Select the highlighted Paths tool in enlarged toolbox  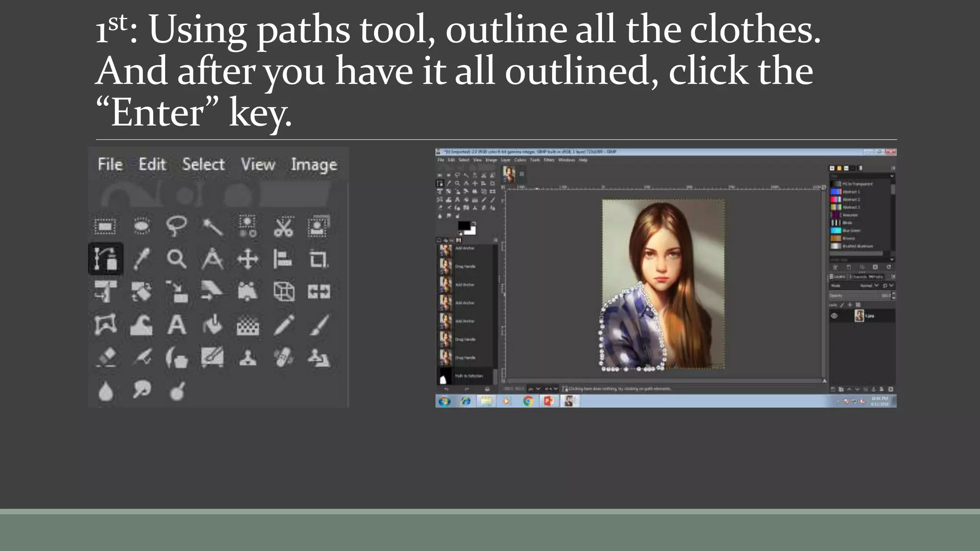106,259
